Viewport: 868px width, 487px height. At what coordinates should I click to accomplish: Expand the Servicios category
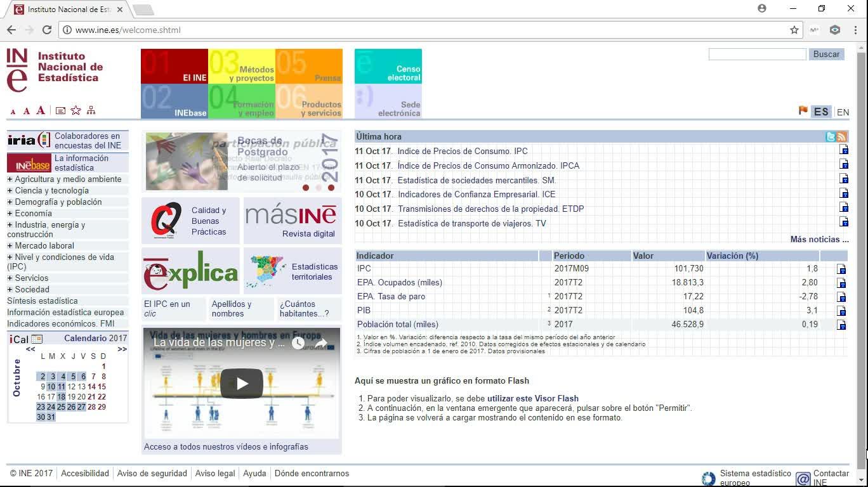(10, 278)
